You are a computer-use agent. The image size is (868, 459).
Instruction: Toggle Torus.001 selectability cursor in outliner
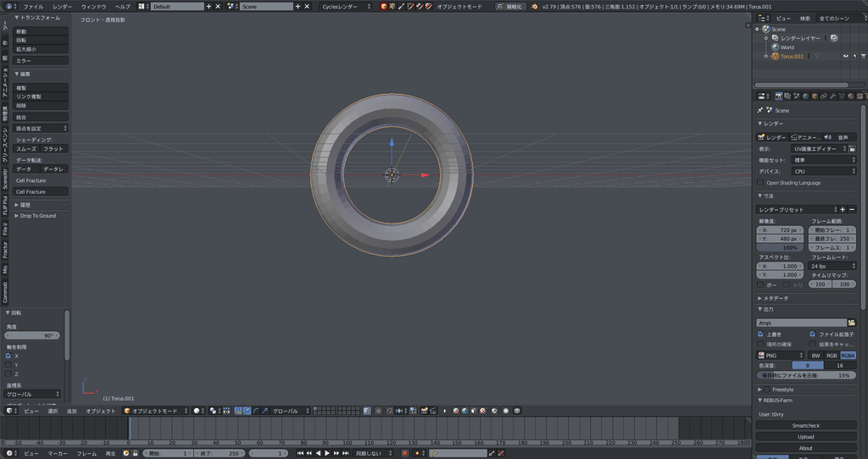854,57
